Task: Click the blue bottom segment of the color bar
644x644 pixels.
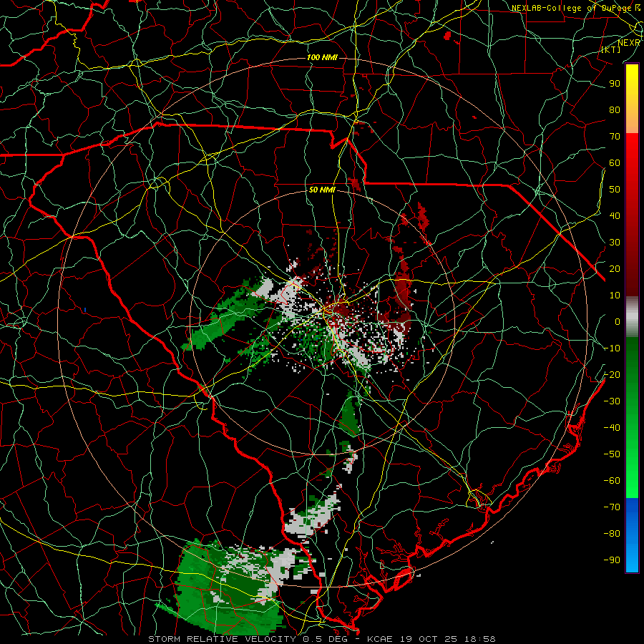Action: (x=632, y=535)
